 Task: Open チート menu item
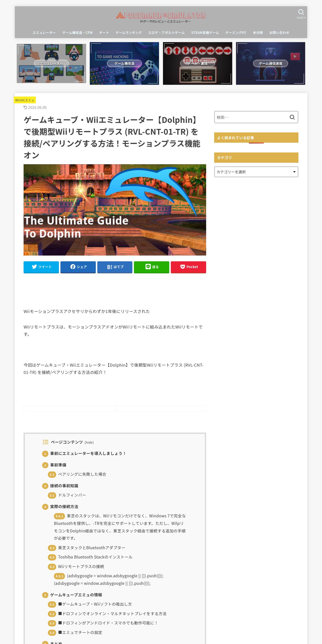pos(104,33)
